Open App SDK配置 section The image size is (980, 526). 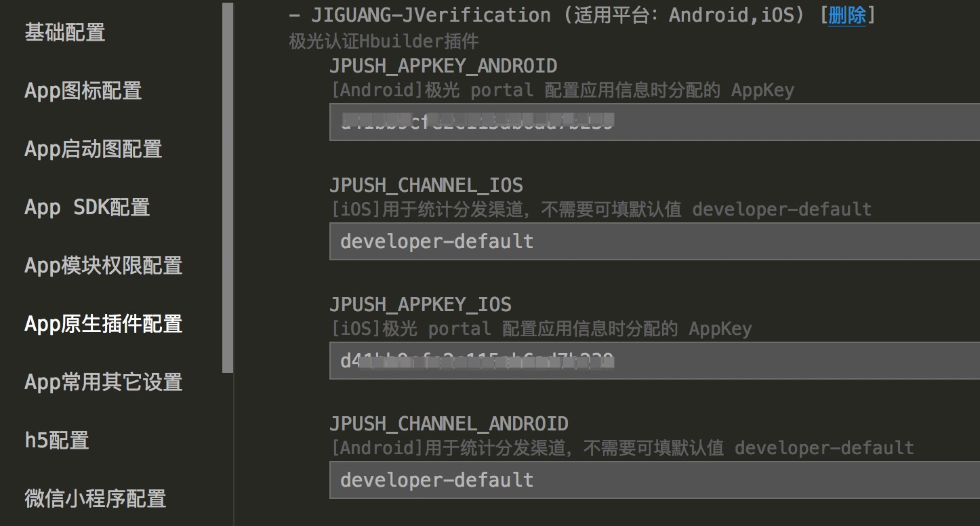87,207
